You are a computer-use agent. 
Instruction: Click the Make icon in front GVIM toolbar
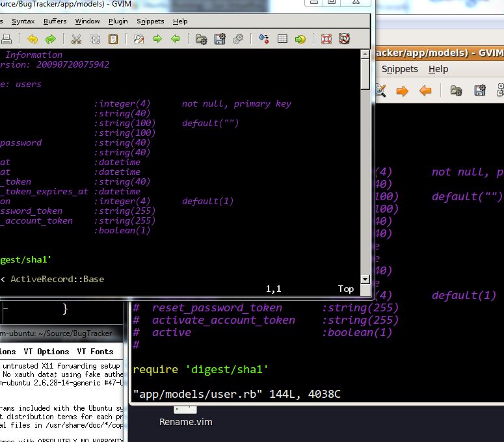[264, 39]
